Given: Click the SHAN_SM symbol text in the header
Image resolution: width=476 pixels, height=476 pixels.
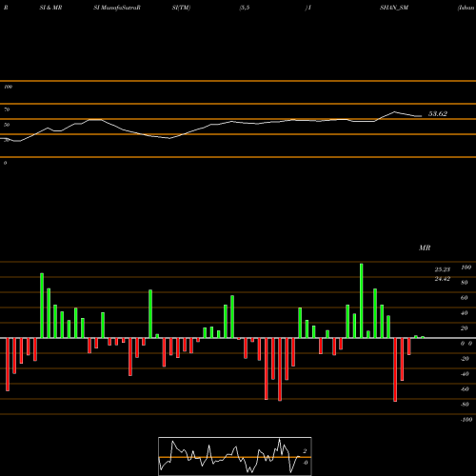Looking at the screenshot, I should click(394, 8).
